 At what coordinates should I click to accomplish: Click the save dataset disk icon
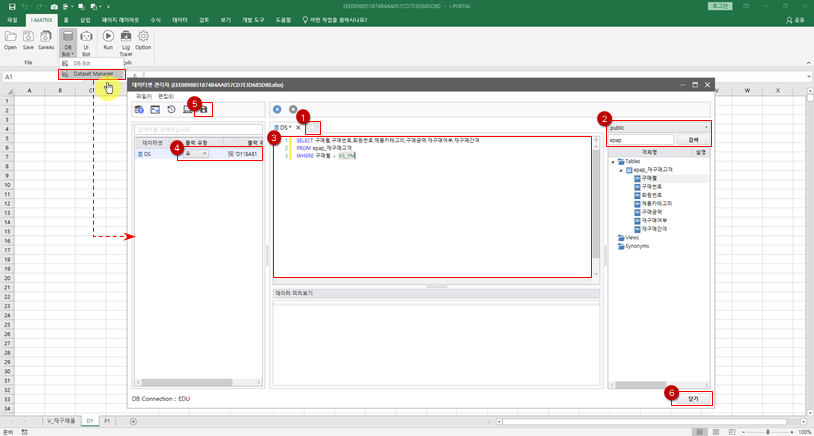204,109
